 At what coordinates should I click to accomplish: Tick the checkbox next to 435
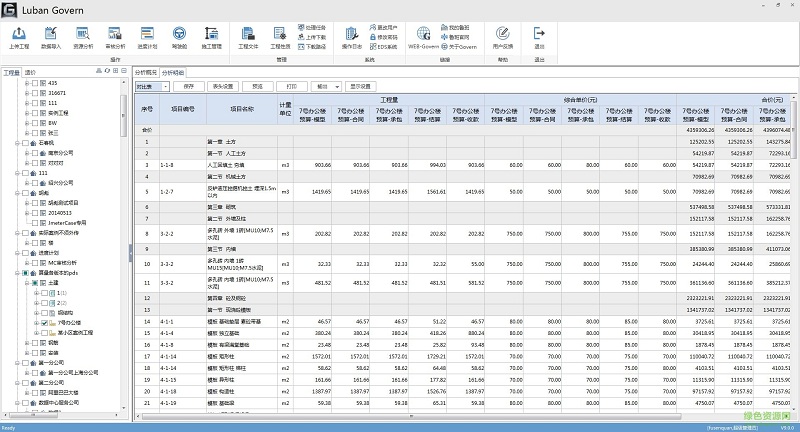tap(34, 83)
